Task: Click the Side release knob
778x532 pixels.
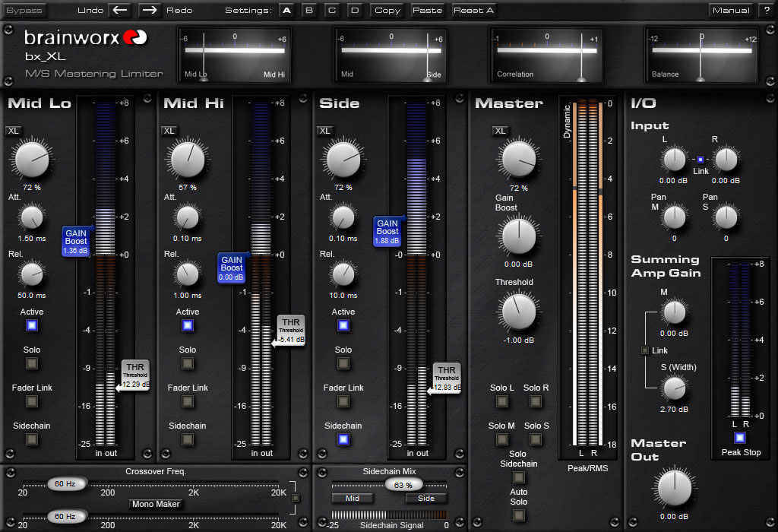Action: click(343, 274)
